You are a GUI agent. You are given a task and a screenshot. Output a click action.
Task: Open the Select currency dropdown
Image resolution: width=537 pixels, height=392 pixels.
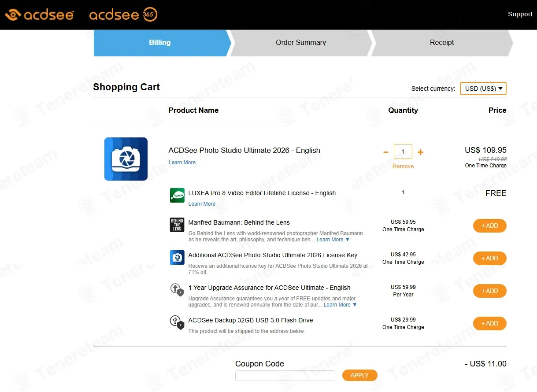(x=483, y=89)
